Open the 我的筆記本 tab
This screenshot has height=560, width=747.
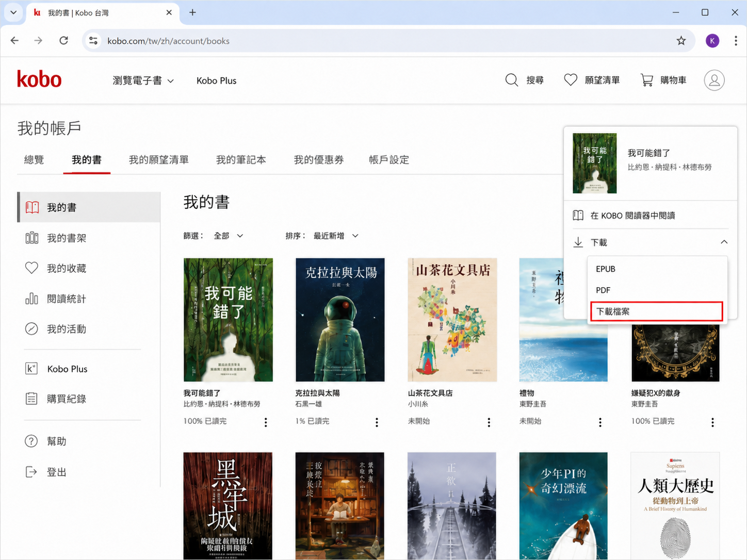241,160
